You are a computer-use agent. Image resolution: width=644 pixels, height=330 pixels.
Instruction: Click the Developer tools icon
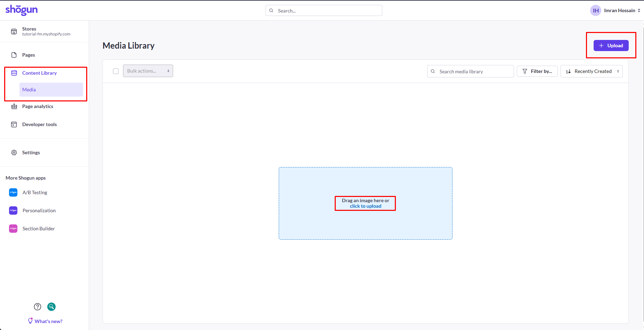14,124
